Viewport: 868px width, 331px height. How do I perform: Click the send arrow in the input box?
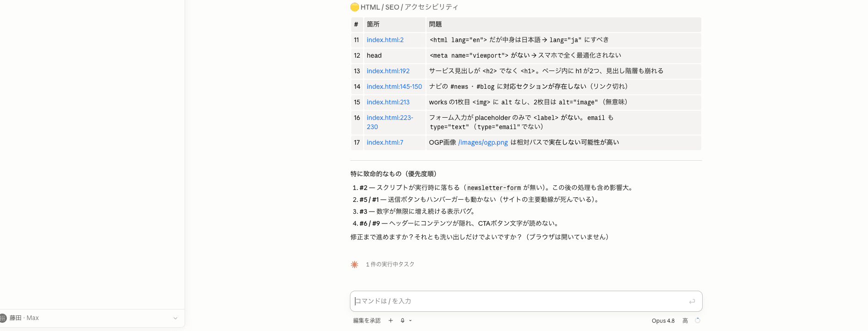692,301
